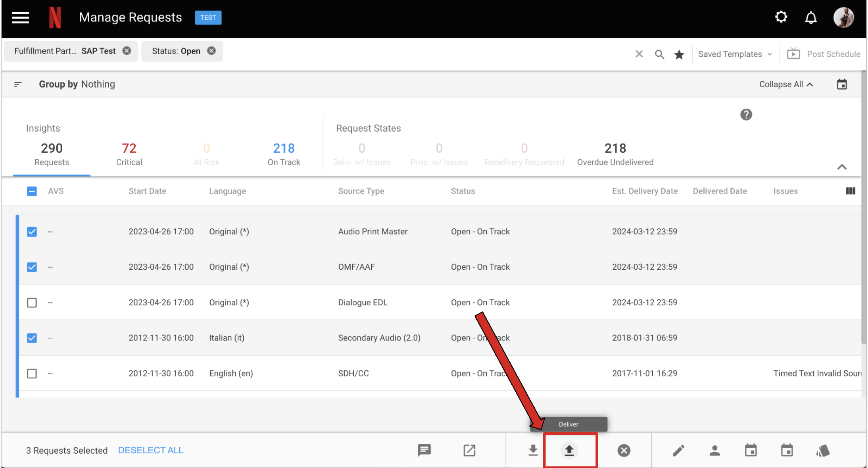Click the cancel/reject icon in toolbar
This screenshot has width=868, height=468.
[624, 451]
